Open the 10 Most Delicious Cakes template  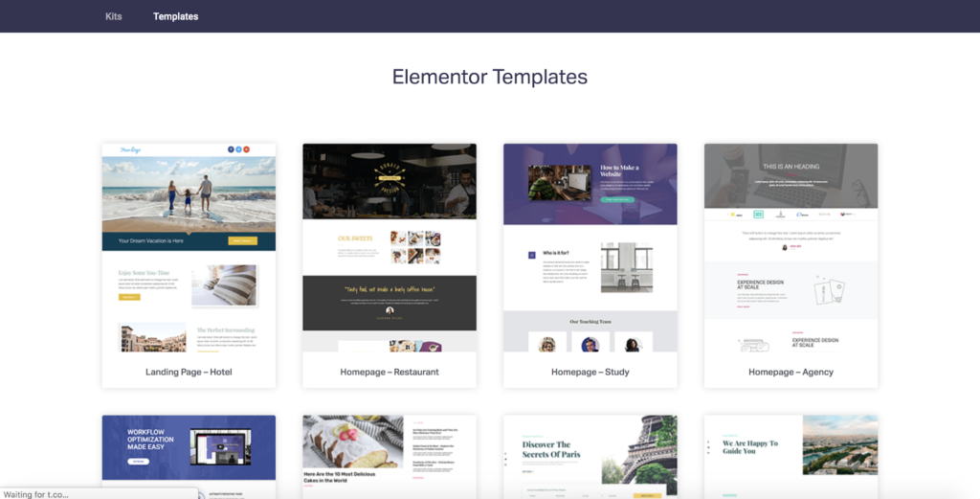tap(390, 457)
